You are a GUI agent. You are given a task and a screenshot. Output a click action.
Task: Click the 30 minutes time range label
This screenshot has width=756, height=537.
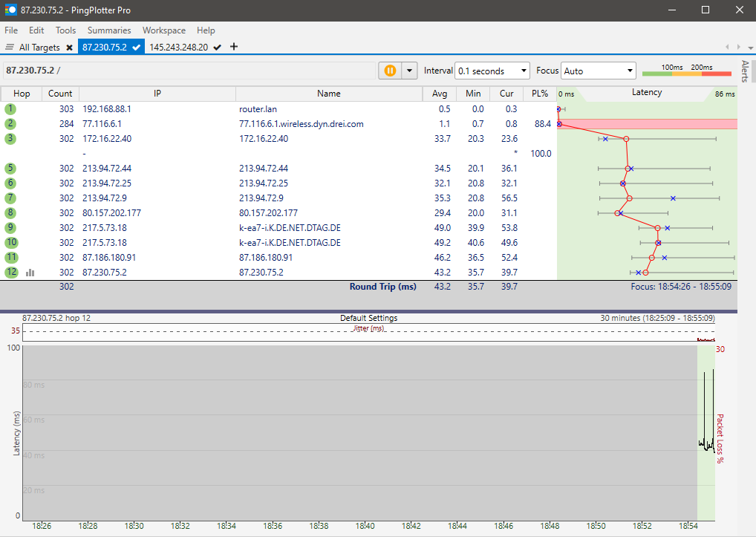pyautogui.click(x=657, y=318)
